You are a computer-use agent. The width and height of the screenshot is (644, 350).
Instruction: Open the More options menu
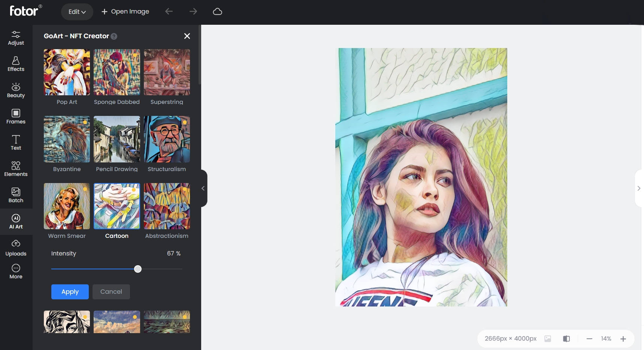16,272
